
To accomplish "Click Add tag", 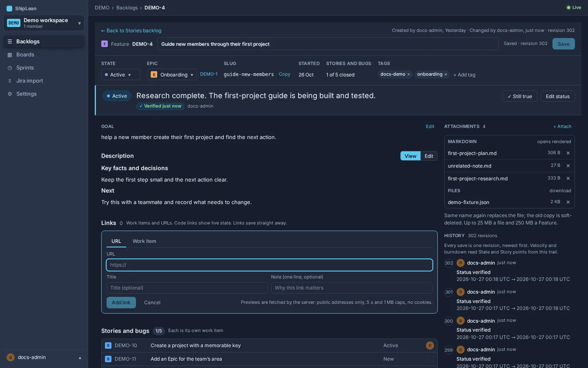I will click(464, 75).
